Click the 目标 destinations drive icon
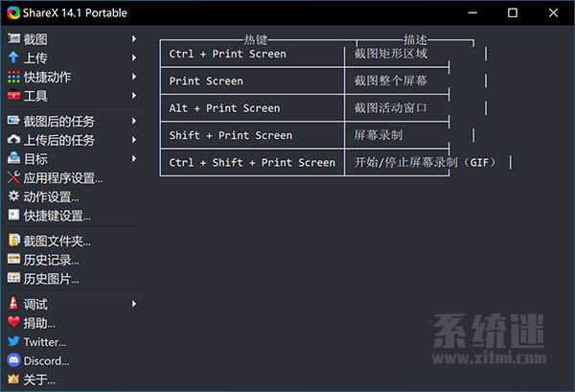575x392 pixels. click(x=13, y=158)
